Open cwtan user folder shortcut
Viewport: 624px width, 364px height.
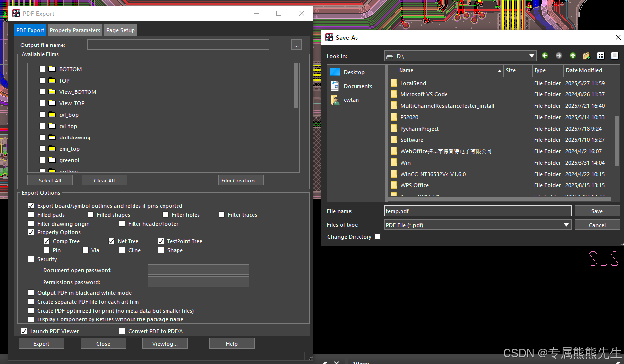pyautogui.click(x=345, y=100)
